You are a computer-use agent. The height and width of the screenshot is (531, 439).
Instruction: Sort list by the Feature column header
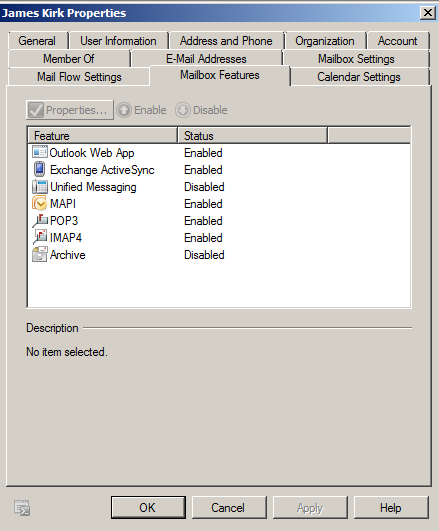(x=103, y=135)
